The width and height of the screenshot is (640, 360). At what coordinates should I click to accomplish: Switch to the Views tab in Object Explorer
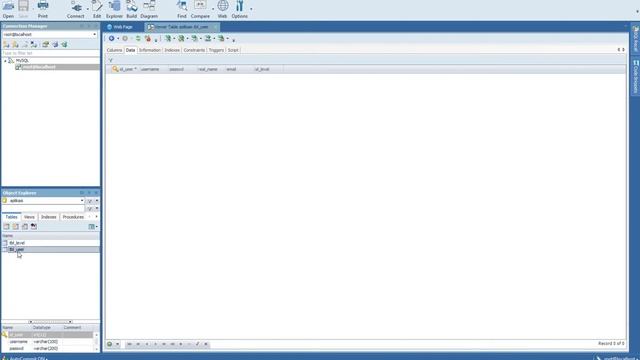pos(29,217)
